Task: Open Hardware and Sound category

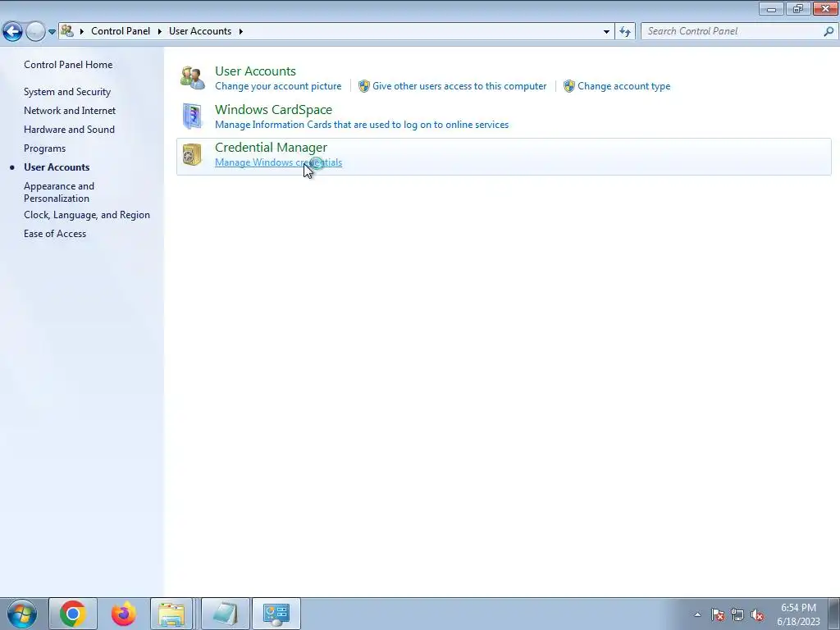Action: coord(69,129)
